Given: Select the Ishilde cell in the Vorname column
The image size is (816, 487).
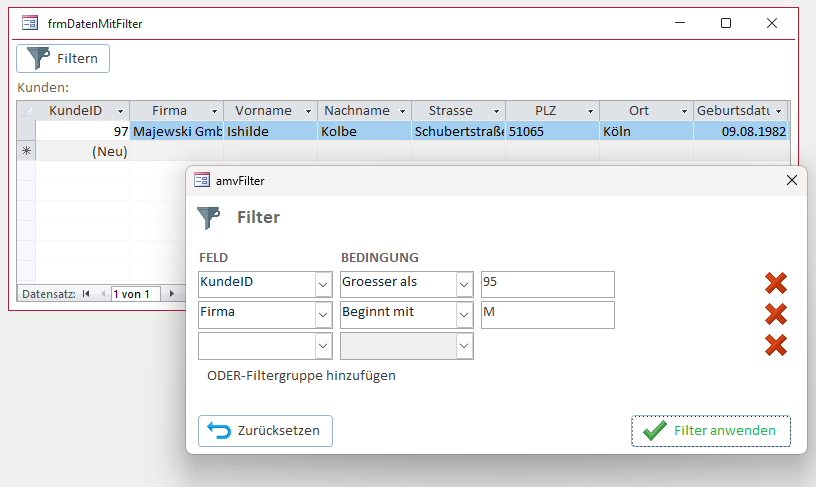Looking at the screenshot, I should click(x=271, y=131).
